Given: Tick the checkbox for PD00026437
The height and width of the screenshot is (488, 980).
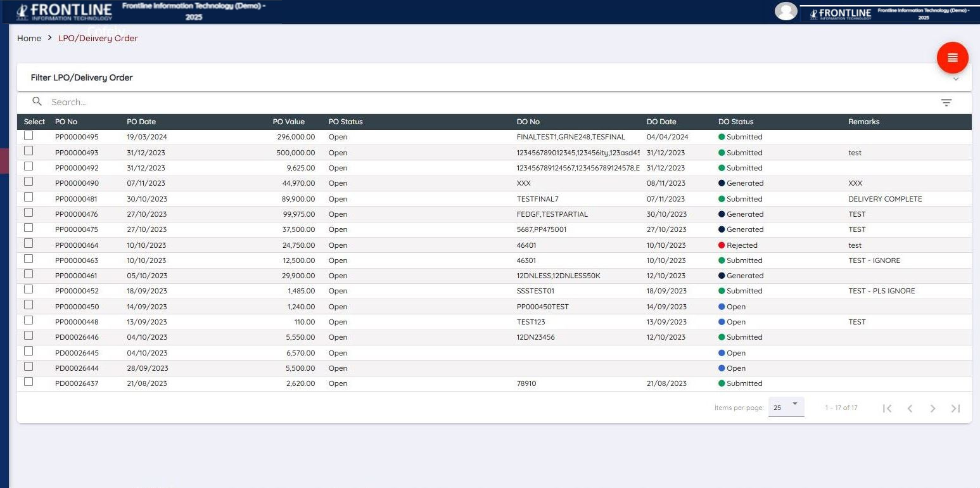Looking at the screenshot, I should (x=28, y=382).
